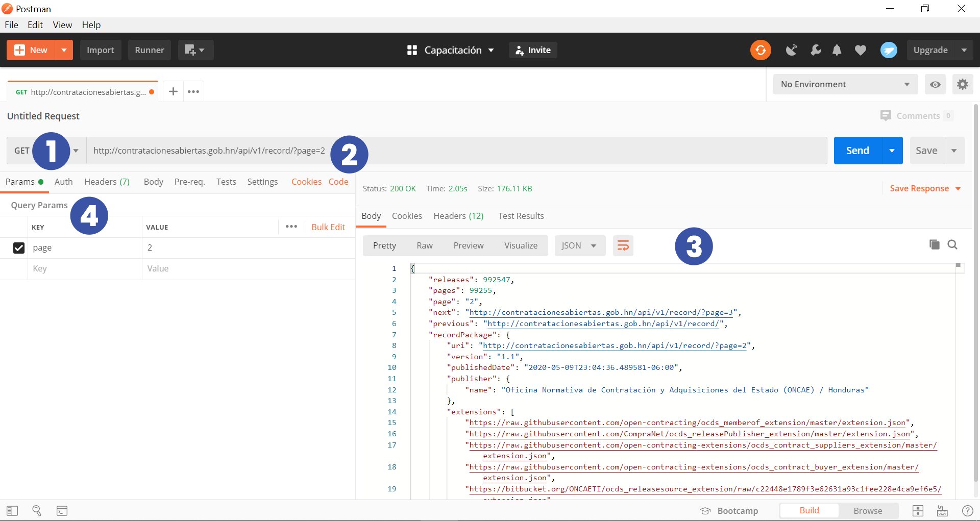Switch response view to Preview

click(469, 245)
